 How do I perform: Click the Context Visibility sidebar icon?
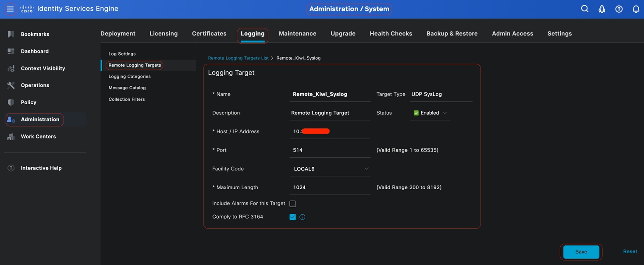11,68
